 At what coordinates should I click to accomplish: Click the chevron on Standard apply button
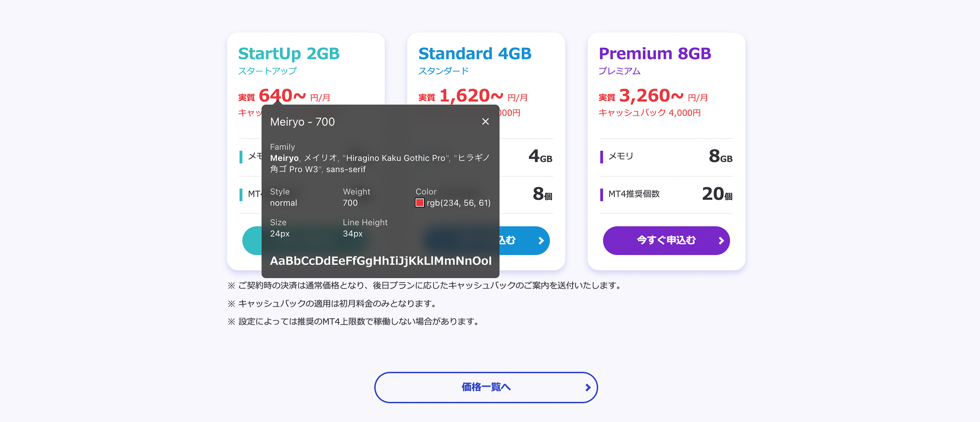pyautogui.click(x=541, y=241)
